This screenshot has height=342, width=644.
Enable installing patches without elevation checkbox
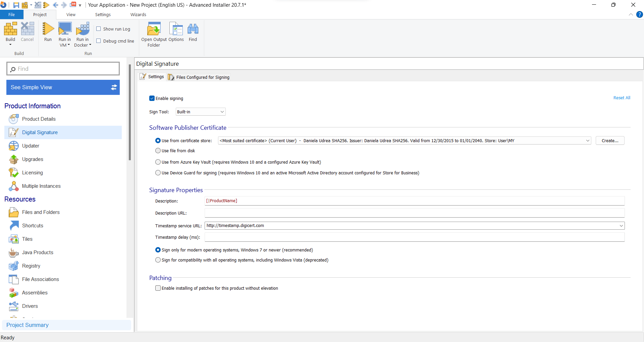coord(158,288)
